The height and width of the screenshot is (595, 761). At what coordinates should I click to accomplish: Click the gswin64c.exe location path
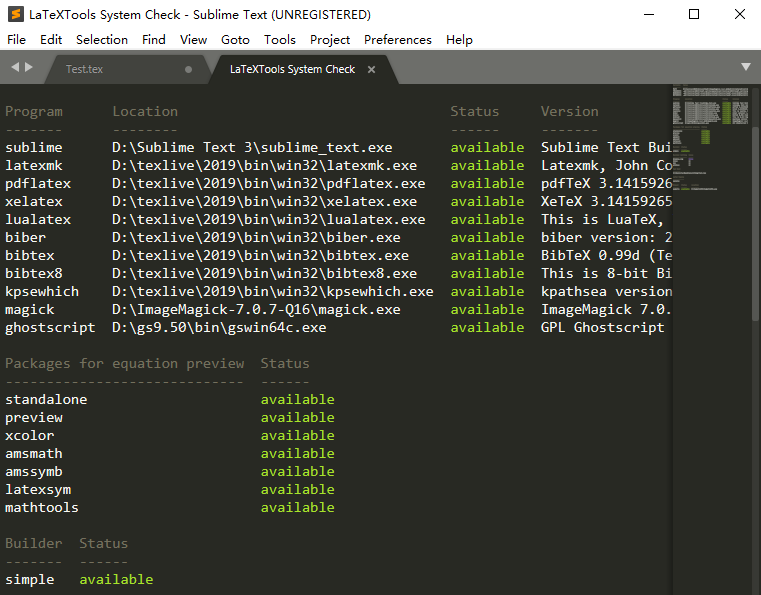pos(219,327)
